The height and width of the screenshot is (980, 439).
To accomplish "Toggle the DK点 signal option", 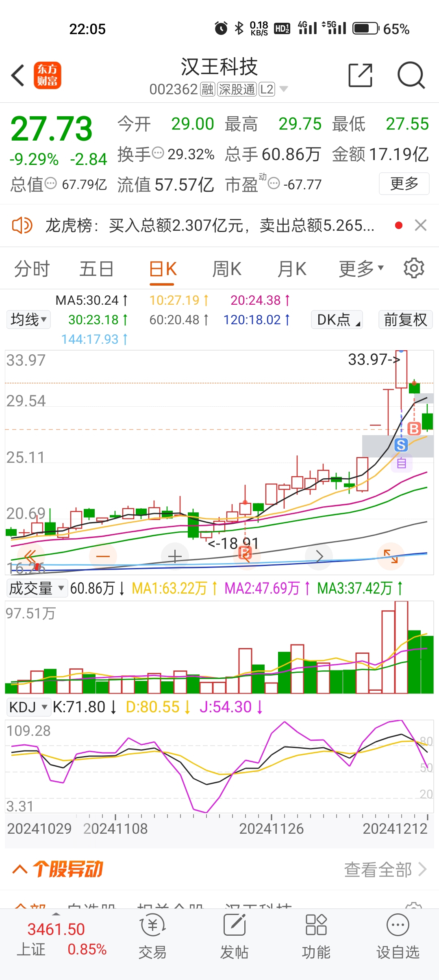I will (337, 319).
